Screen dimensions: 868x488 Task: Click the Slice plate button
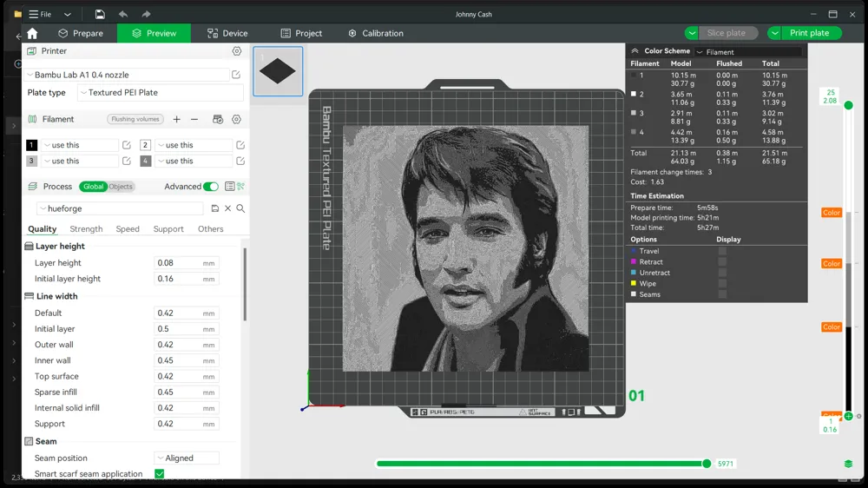click(728, 33)
